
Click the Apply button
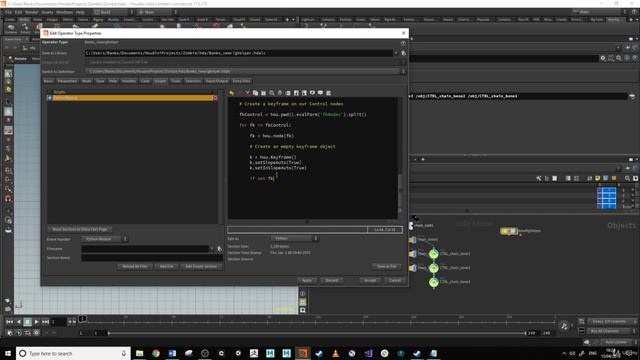pyautogui.click(x=307, y=280)
